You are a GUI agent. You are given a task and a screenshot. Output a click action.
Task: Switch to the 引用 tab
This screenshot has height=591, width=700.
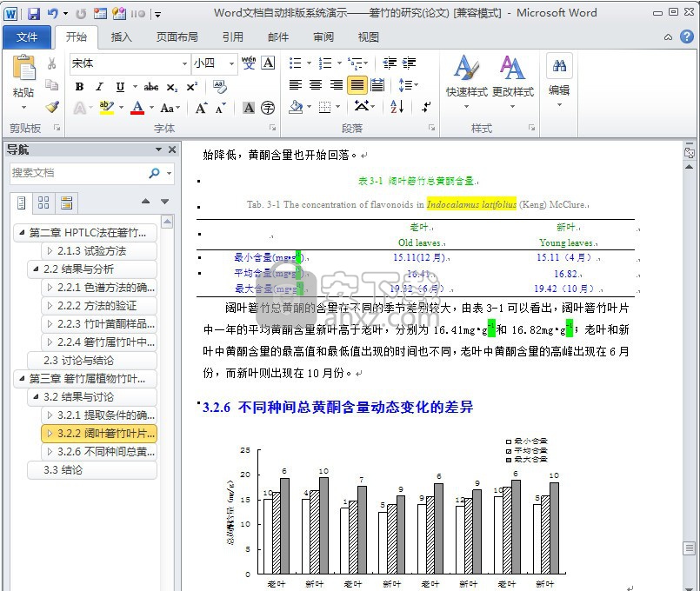point(232,37)
